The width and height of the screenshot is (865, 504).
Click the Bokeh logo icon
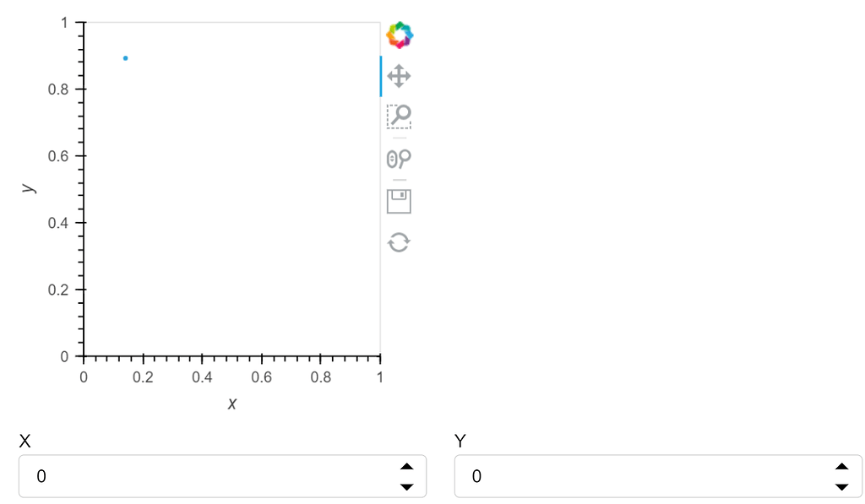(x=399, y=35)
